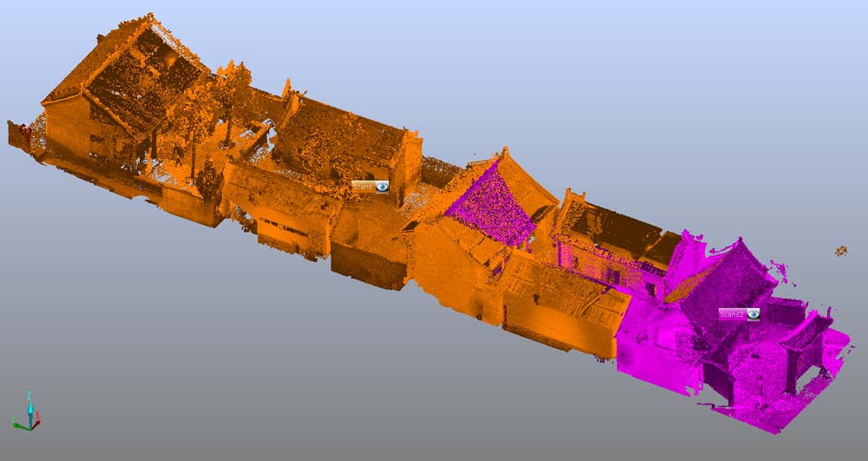Hide the Scans2 cloud using its eye icon

tap(753, 313)
